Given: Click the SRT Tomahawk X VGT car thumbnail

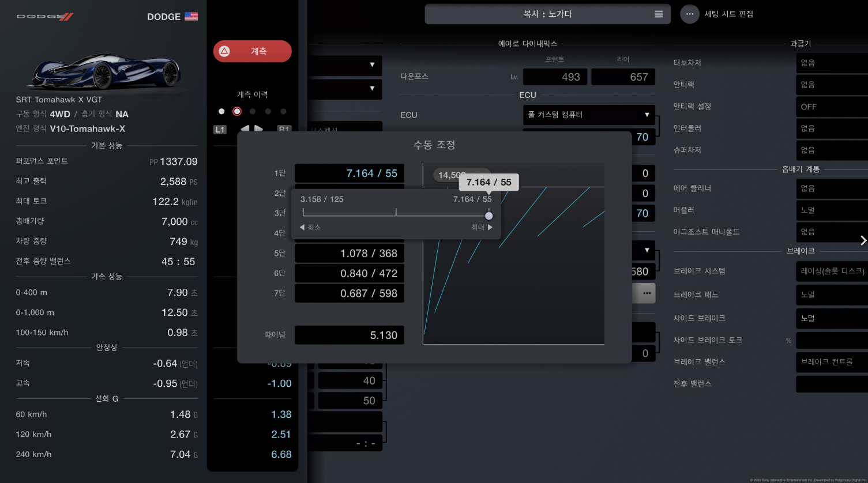Looking at the screenshot, I should click(107, 73).
